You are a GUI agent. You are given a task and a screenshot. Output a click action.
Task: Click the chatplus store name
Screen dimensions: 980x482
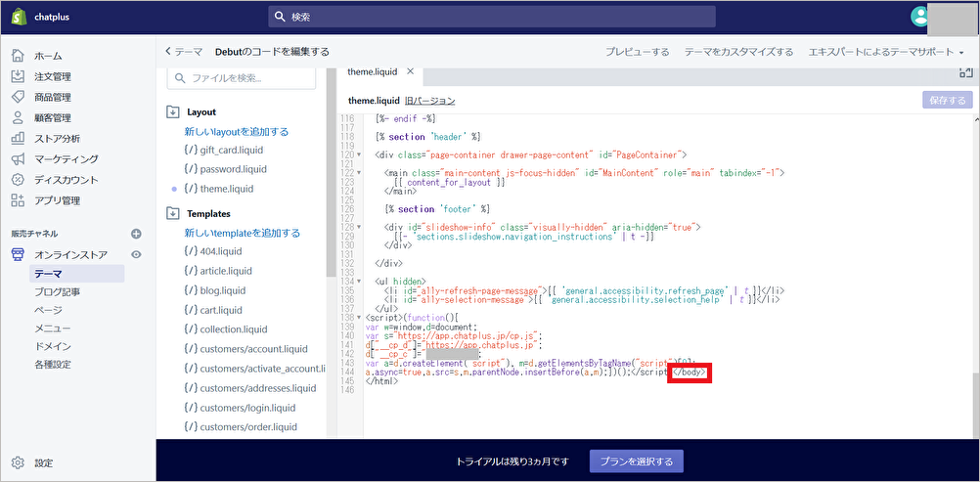pyautogui.click(x=52, y=17)
